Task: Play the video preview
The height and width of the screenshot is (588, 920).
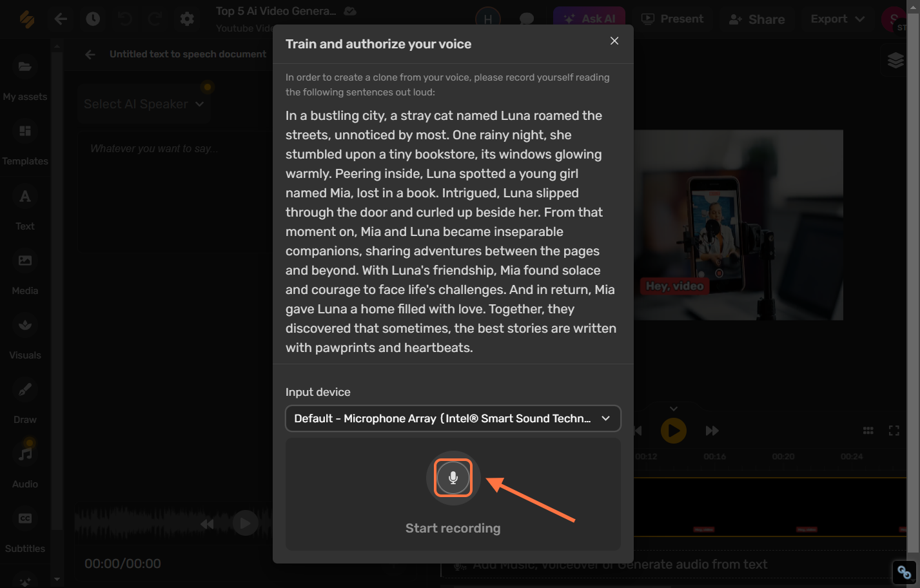Action: pos(674,430)
